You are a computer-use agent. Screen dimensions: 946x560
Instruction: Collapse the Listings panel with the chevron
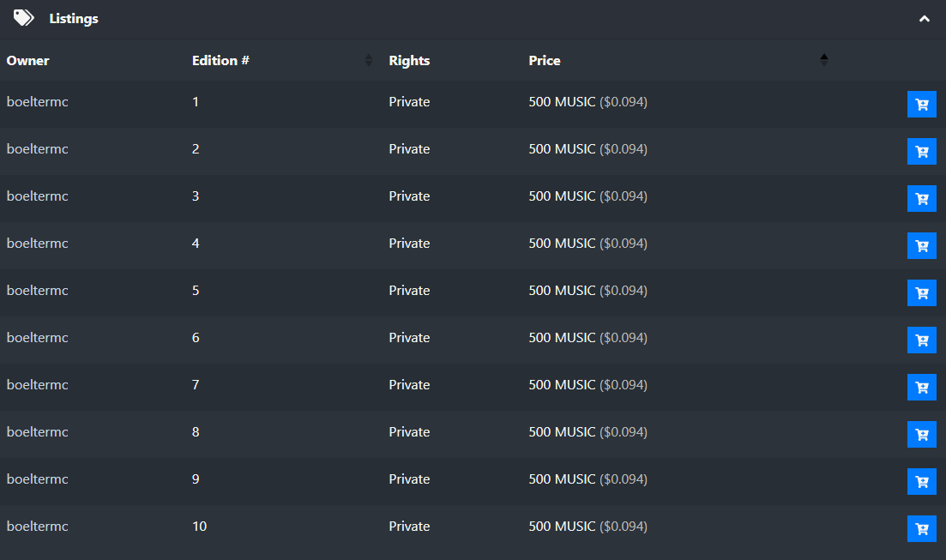[924, 19]
